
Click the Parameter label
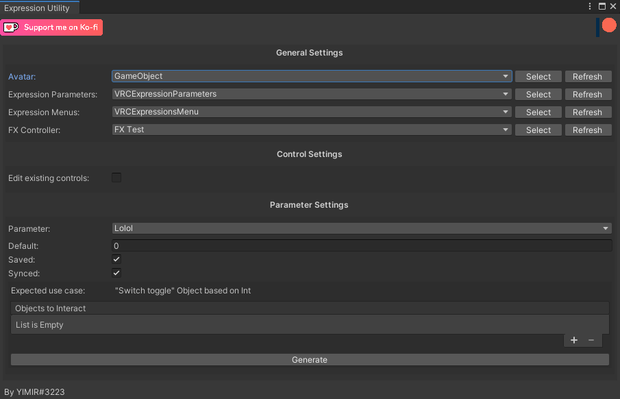tap(29, 229)
